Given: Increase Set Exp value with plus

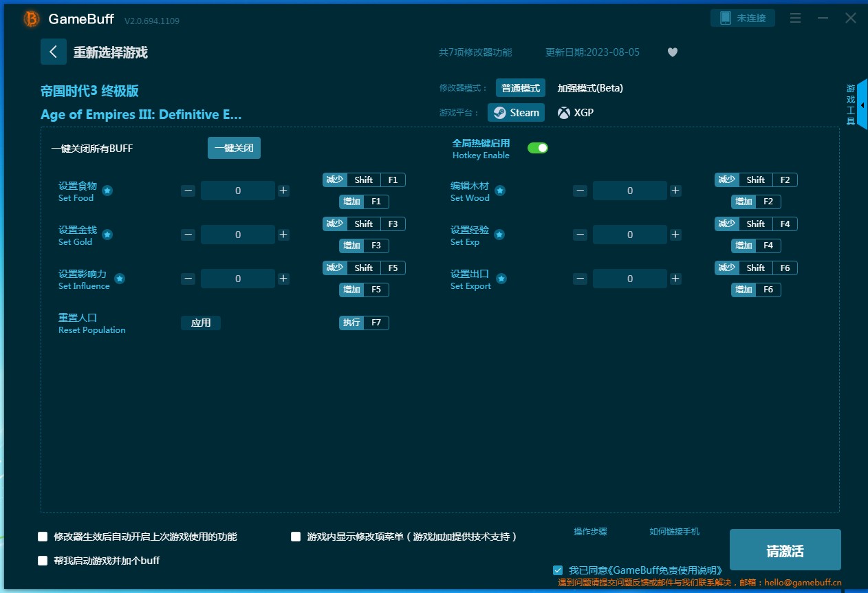Looking at the screenshot, I should tap(675, 235).
